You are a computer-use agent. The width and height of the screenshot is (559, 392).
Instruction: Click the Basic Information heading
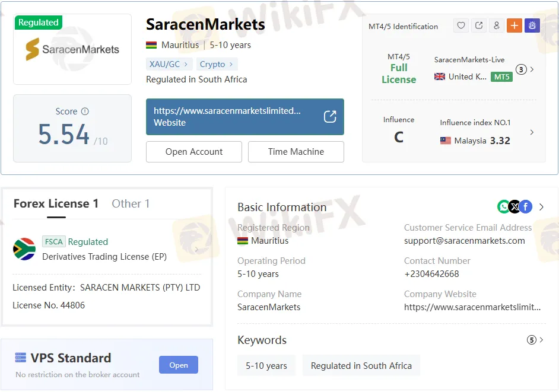tap(282, 208)
